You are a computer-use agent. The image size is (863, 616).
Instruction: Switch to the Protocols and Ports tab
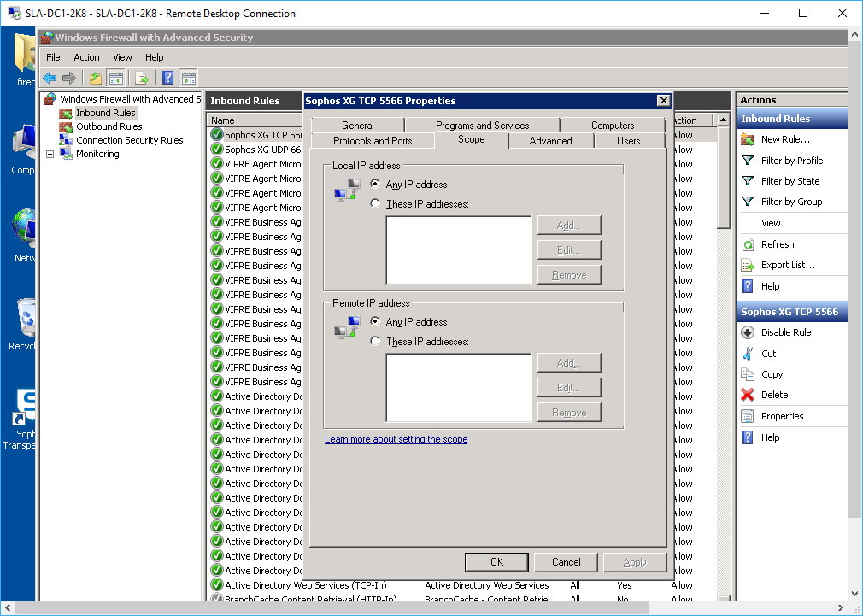coord(373,141)
